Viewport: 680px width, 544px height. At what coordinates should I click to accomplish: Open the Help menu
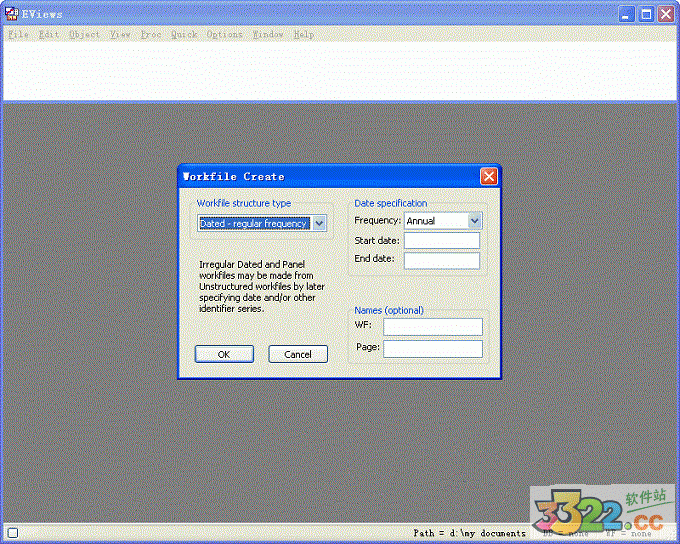point(304,34)
